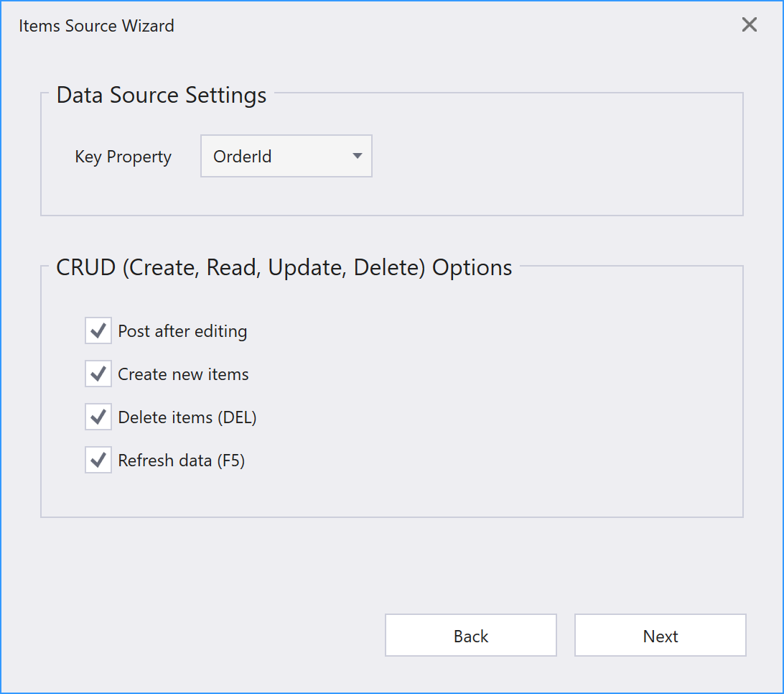
Task: Turn off the Refresh data (F5) checkbox
Action: point(98,461)
